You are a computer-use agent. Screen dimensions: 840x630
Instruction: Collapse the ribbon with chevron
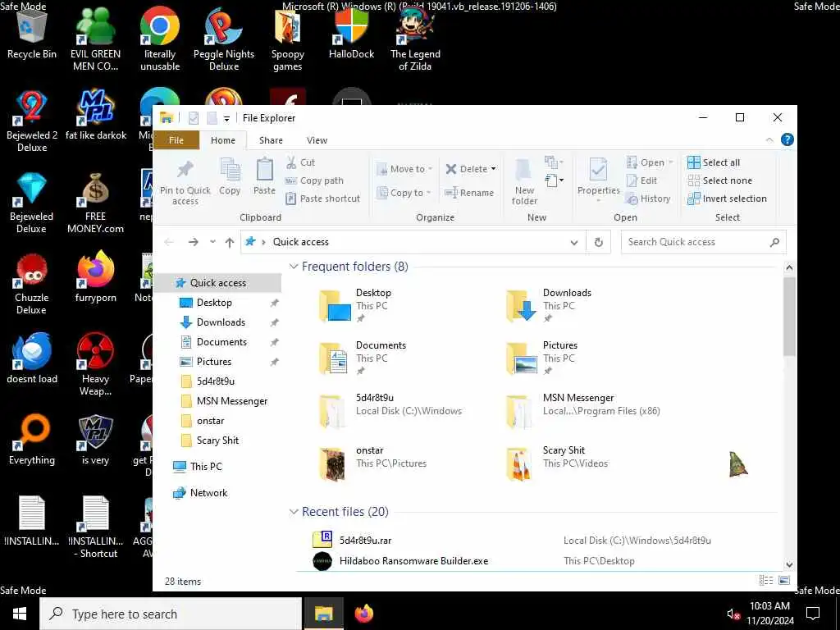tap(769, 139)
